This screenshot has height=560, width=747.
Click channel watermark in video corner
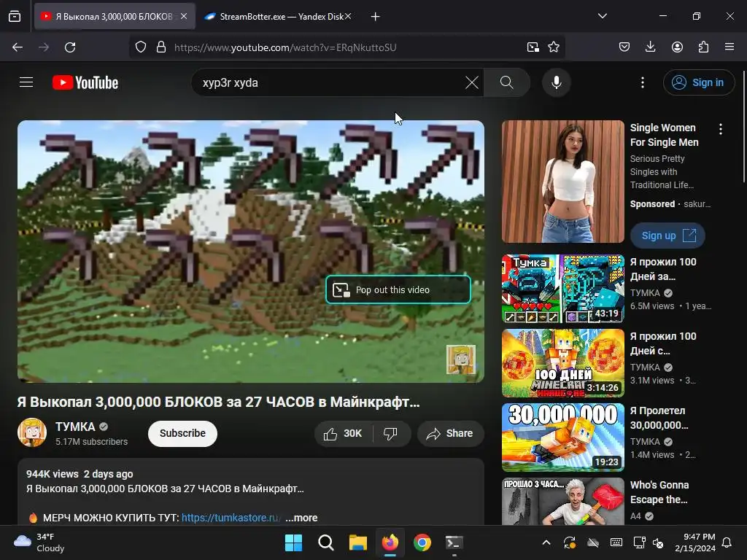coord(461,359)
